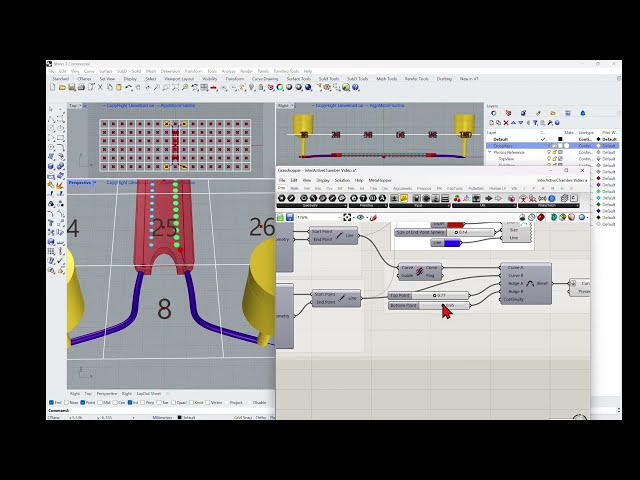Toggle the Mid osnap checkbox
The height and width of the screenshot is (480, 640).
pyautogui.click(x=100, y=402)
